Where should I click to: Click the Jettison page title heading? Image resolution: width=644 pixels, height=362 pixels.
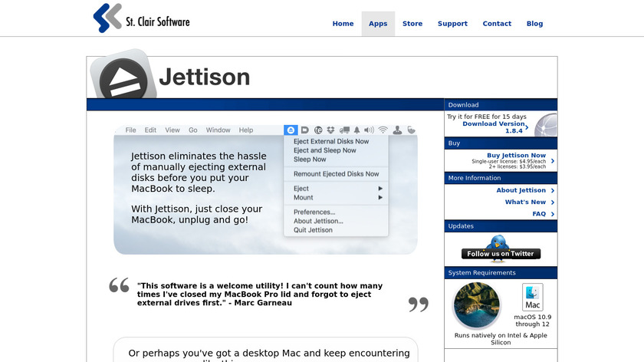pos(205,77)
